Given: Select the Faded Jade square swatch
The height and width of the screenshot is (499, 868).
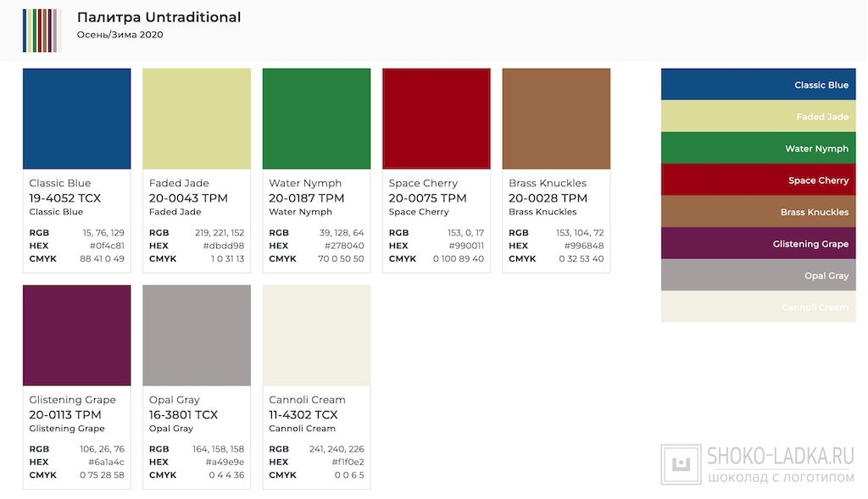Looking at the screenshot, I should coord(197,119).
